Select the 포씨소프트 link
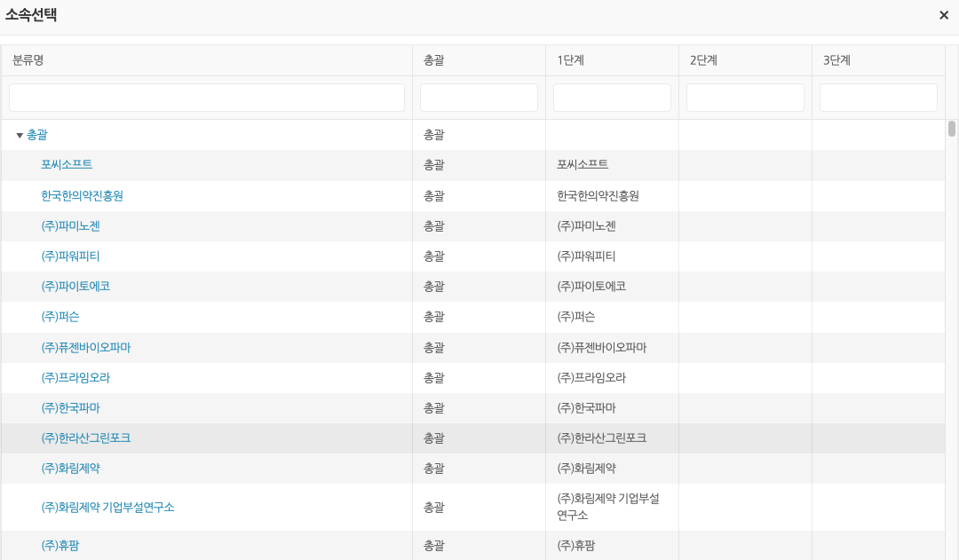Image resolution: width=959 pixels, height=560 pixels. 67,165
